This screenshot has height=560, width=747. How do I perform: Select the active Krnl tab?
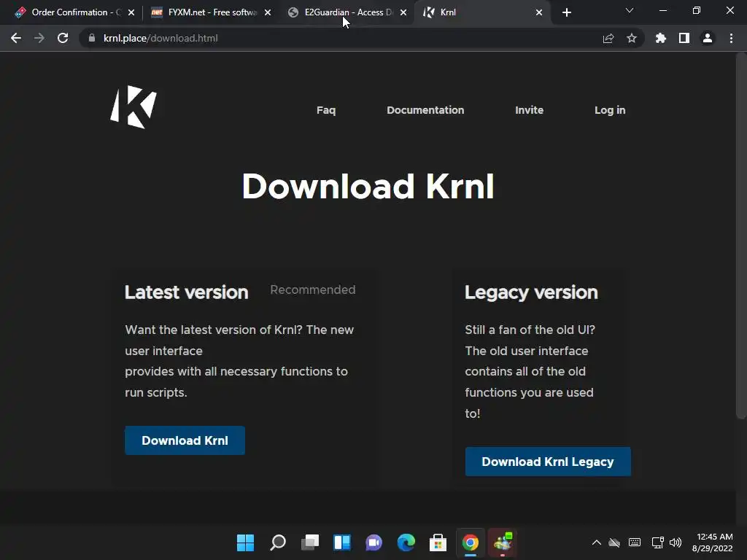pos(481,12)
